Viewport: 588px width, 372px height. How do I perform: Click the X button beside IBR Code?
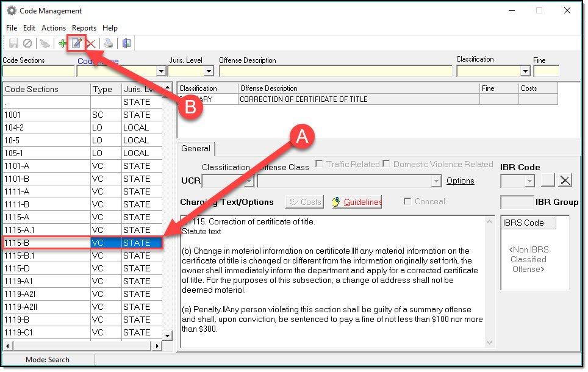point(565,181)
